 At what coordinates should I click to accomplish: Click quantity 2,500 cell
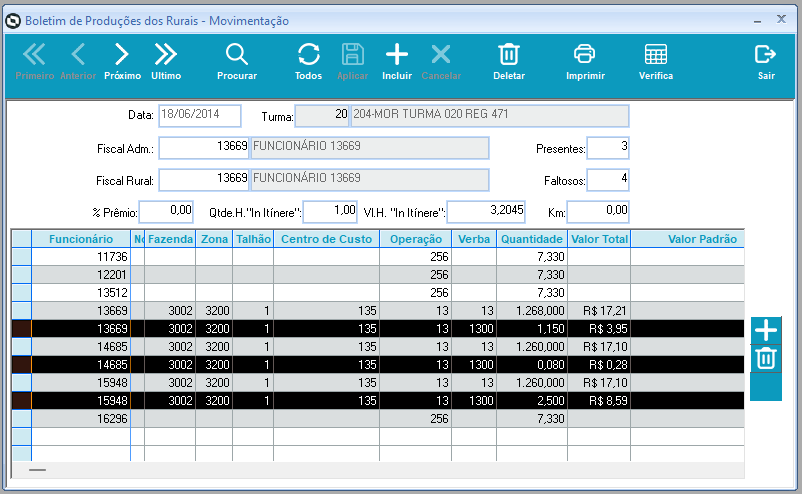[x=531, y=400]
